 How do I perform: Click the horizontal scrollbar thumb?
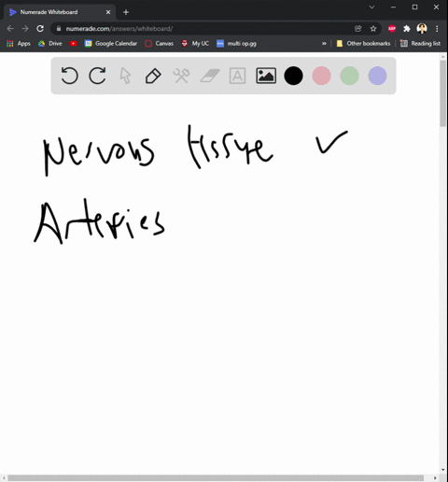click(x=216, y=478)
